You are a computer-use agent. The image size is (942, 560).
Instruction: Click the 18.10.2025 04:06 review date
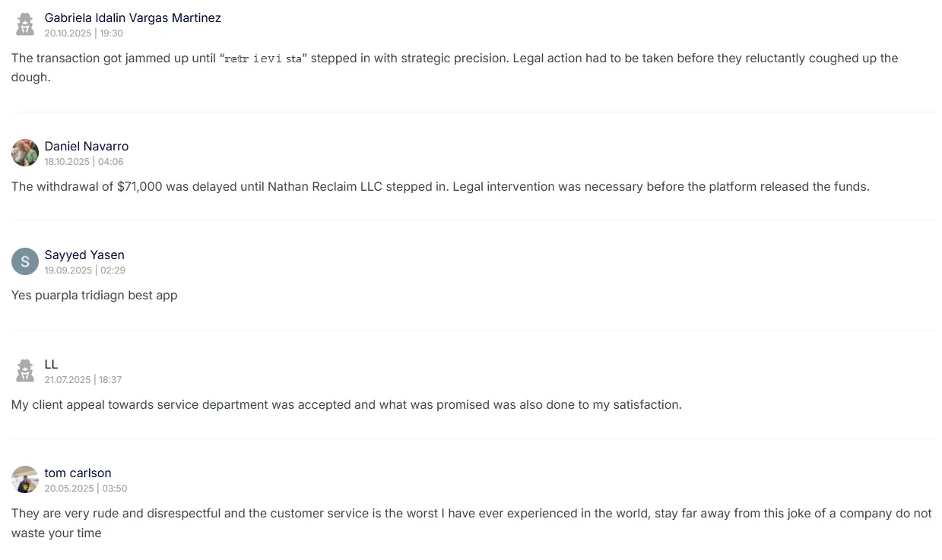[84, 162]
